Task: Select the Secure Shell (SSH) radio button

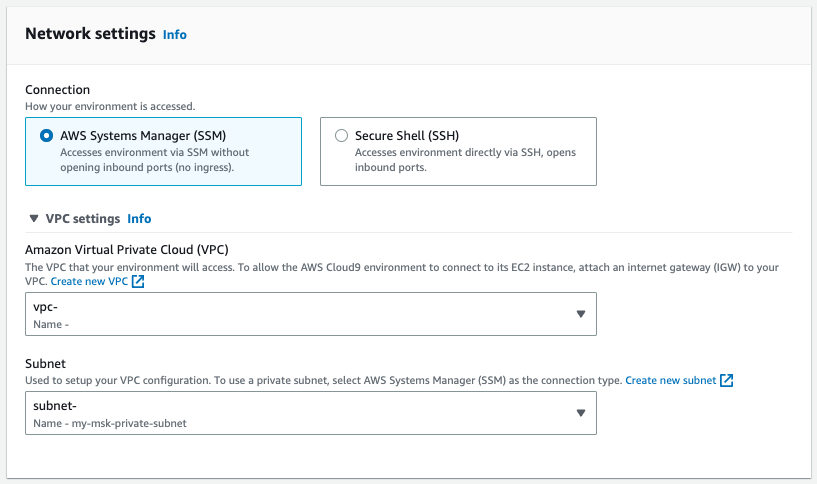Action: click(x=341, y=136)
